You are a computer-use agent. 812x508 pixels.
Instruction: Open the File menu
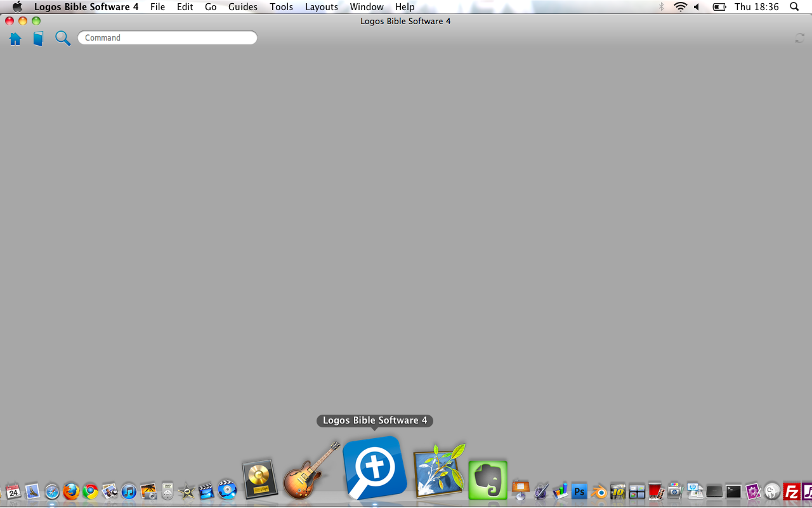point(157,7)
